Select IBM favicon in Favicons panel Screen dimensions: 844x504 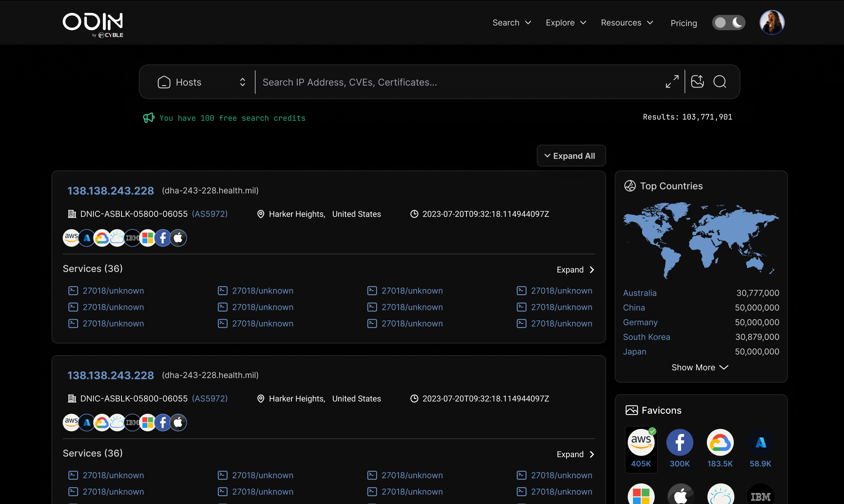point(760,495)
